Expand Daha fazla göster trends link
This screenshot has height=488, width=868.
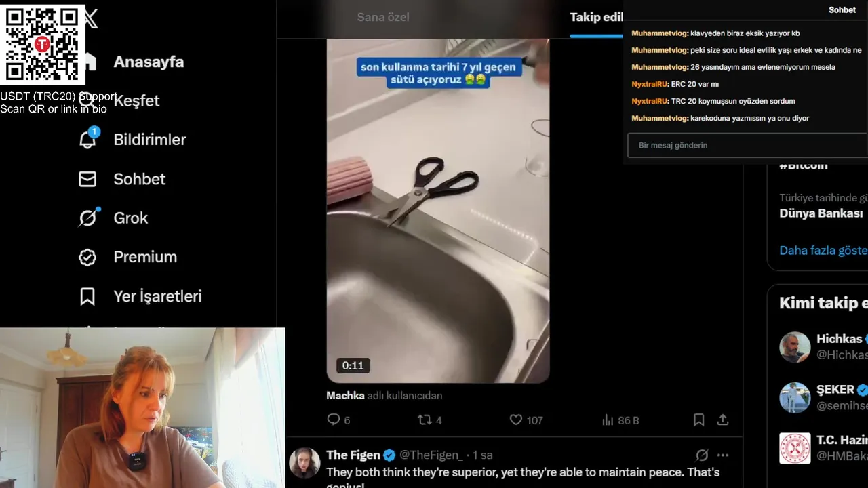(823, 250)
